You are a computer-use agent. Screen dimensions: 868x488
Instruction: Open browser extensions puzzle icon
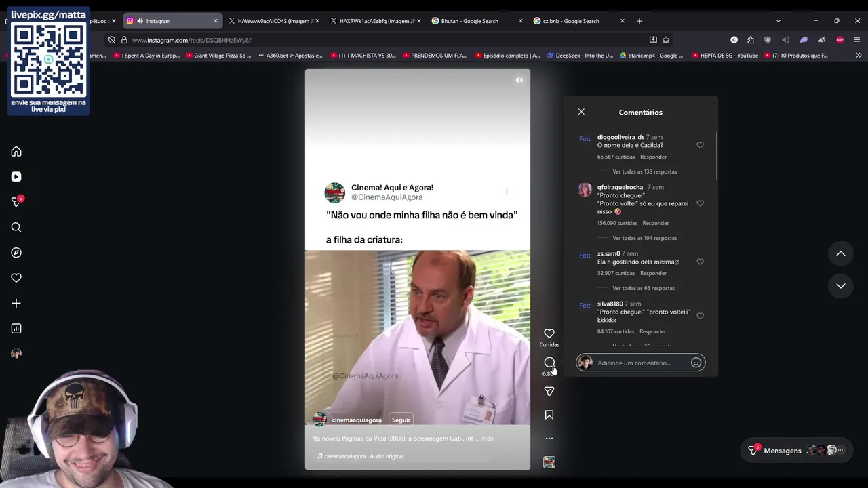pyautogui.click(x=751, y=40)
